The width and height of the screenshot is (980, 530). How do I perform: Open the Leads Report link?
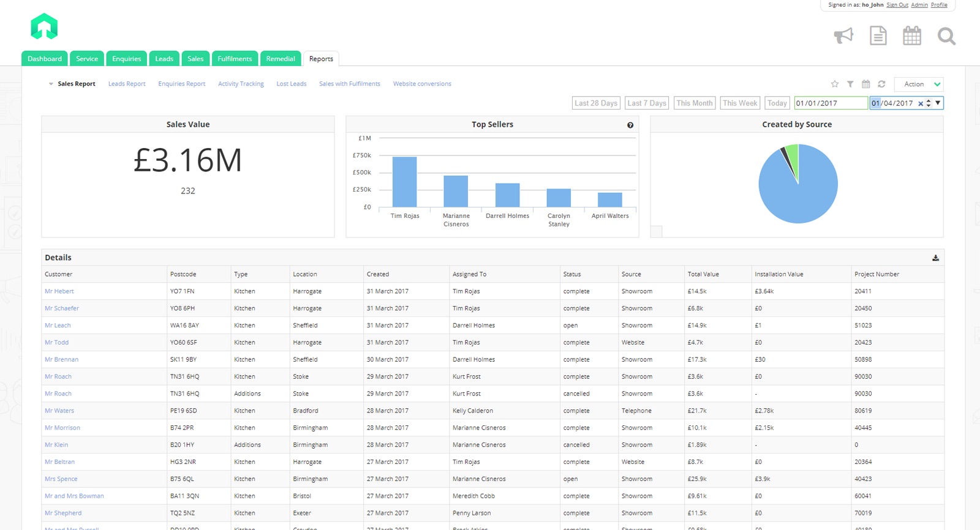pyautogui.click(x=127, y=84)
